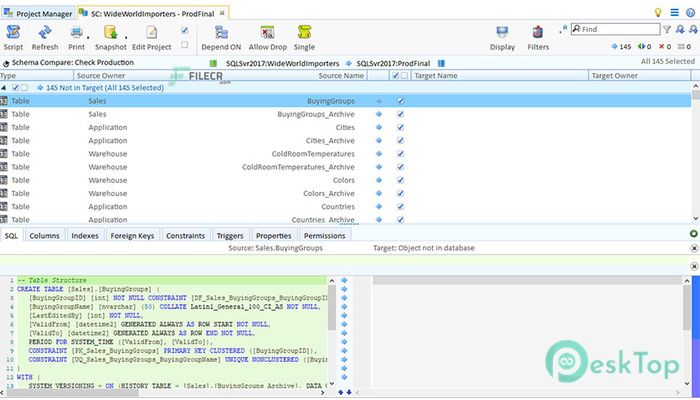Switch to the Project Manager tab
Screen dimensions: 700x400
[x=38, y=13]
